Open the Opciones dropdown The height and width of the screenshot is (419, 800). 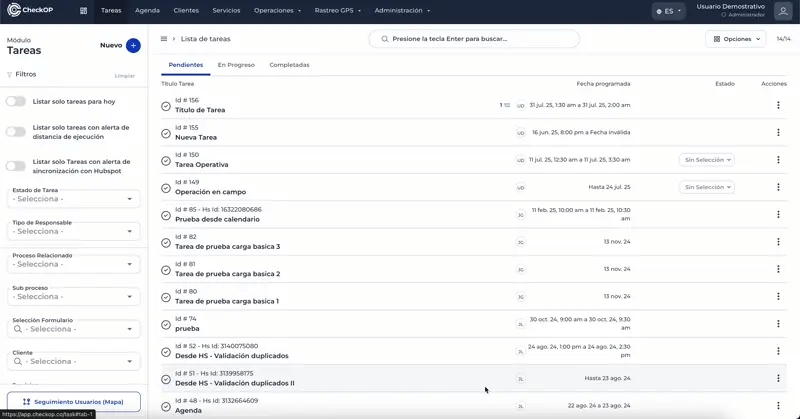[x=736, y=39]
